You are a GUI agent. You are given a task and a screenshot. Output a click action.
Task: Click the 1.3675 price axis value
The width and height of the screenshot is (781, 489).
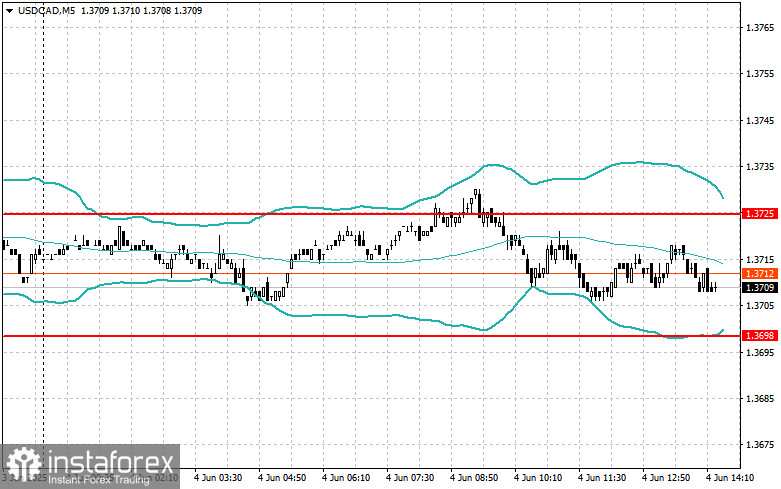(760, 445)
